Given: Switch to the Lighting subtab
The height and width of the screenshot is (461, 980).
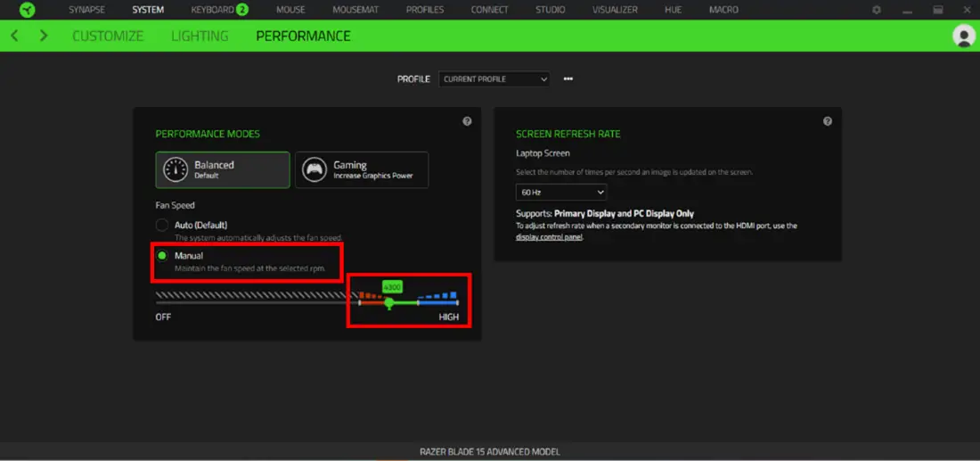Looking at the screenshot, I should point(200,37).
